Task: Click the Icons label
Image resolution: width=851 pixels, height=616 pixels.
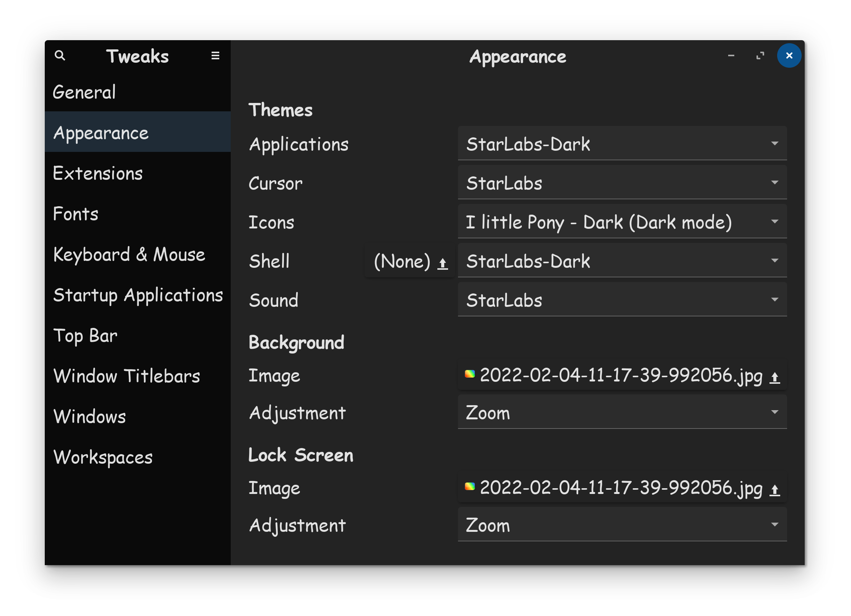Action: [x=271, y=222]
